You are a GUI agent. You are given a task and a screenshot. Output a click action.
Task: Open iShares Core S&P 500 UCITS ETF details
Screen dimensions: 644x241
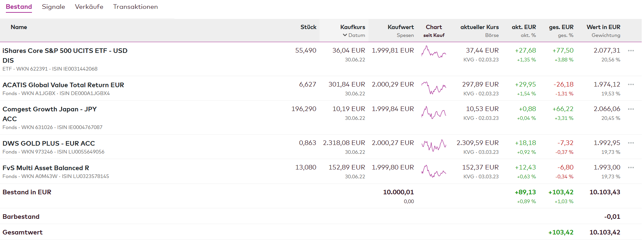[x=65, y=51]
